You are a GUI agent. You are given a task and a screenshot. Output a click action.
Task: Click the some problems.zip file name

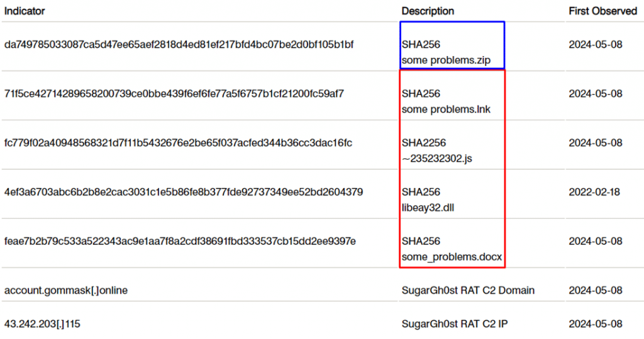click(x=446, y=60)
